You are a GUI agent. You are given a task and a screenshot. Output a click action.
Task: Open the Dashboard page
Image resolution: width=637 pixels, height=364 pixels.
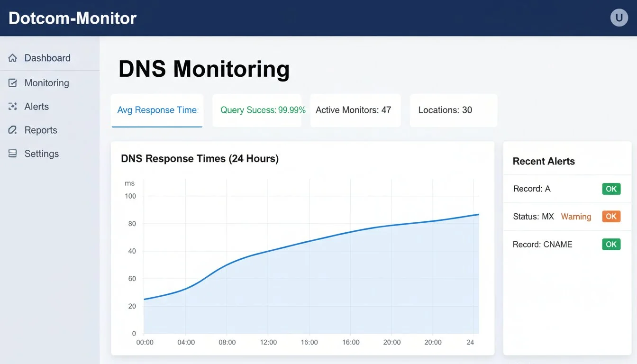(47, 58)
